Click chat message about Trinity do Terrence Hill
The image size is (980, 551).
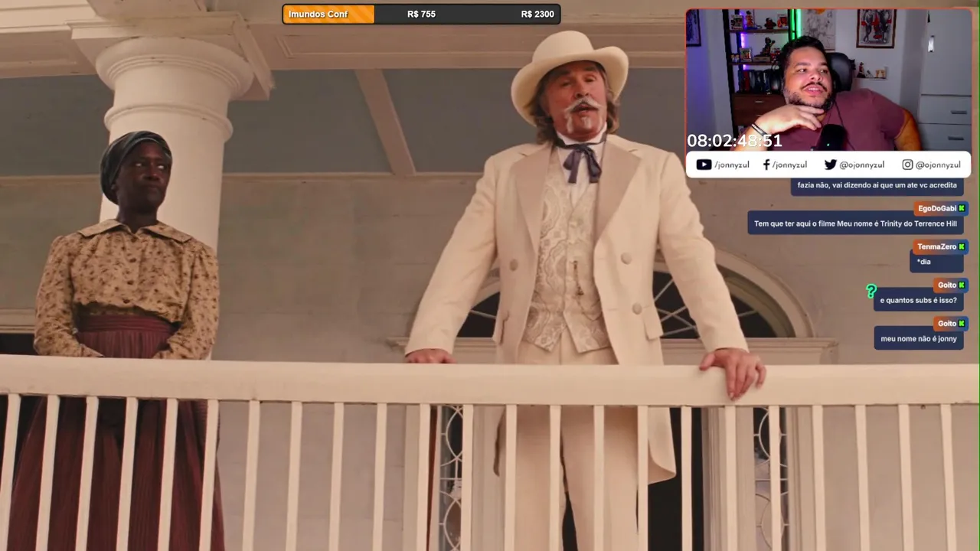coord(855,223)
